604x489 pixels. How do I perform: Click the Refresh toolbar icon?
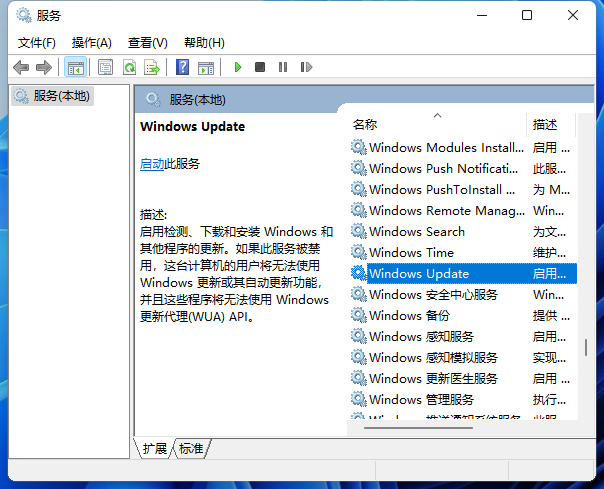click(129, 67)
